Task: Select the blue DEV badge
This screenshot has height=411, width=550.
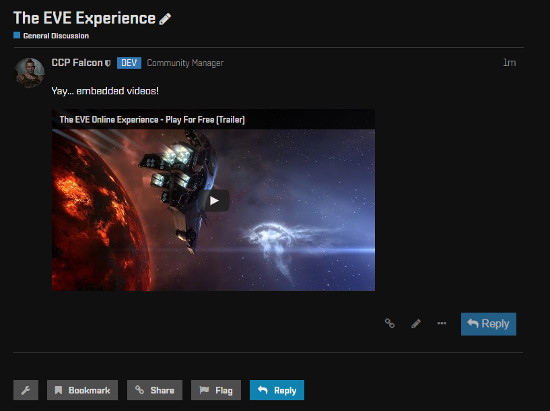Action: [129, 63]
